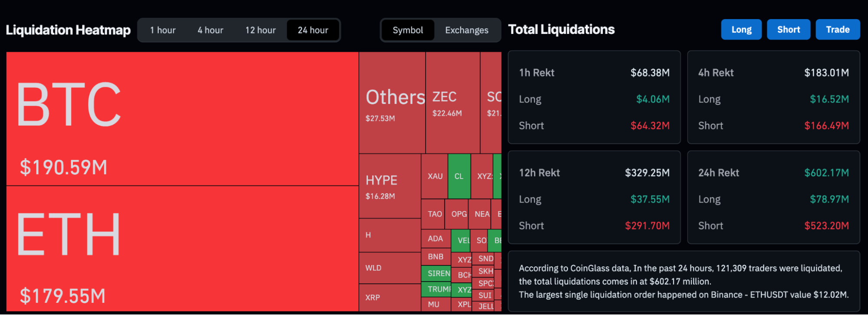The image size is (868, 315).
Task: Select the ETH heatmap tile
Action: point(182,249)
